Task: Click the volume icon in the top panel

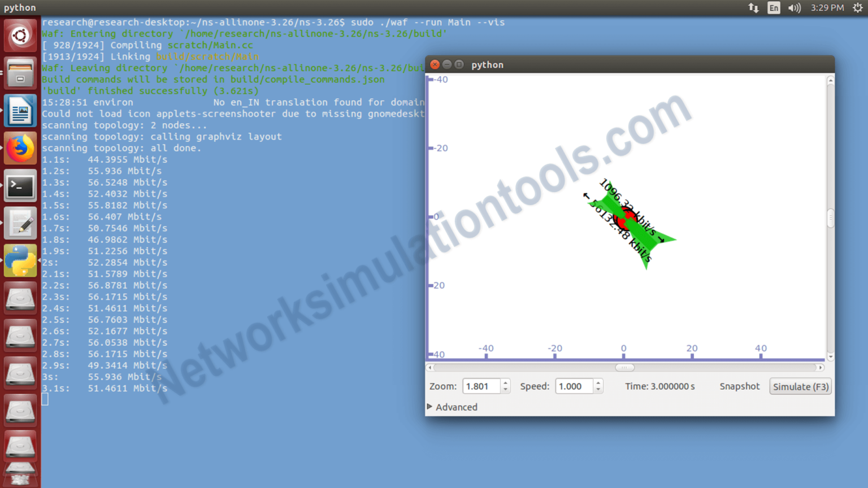Action: [x=795, y=8]
